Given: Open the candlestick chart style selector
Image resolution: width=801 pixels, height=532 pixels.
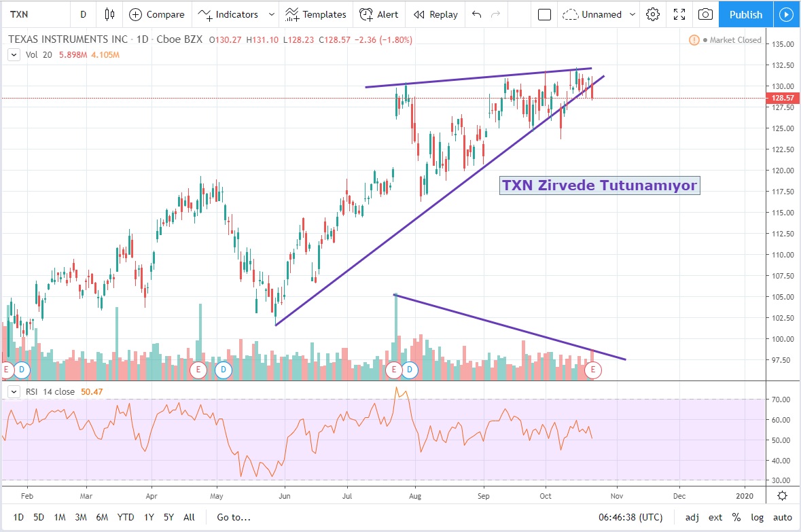Looking at the screenshot, I should 109,14.
